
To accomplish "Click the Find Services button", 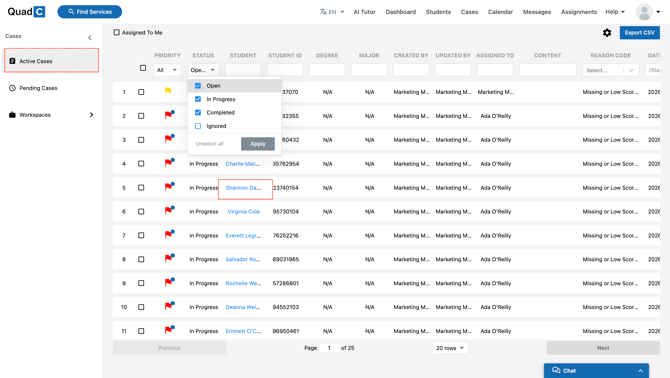I will pos(90,12).
